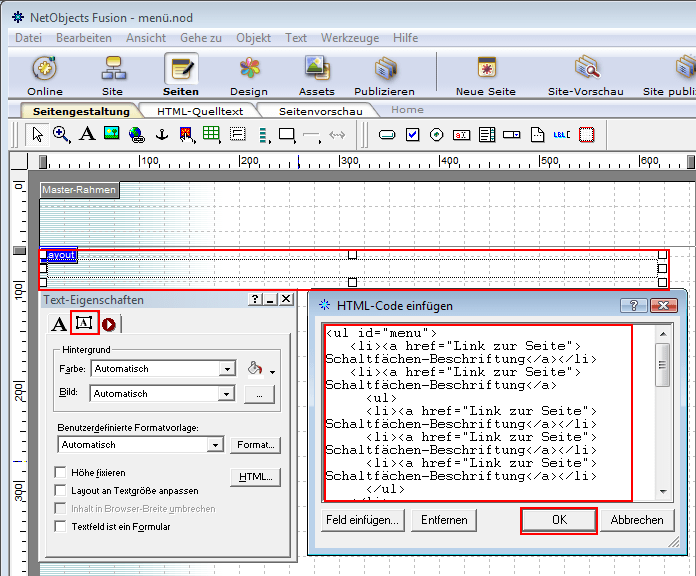Select the anchor tool
The height and width of the screenshot is (576, 696).
[161, 134]
